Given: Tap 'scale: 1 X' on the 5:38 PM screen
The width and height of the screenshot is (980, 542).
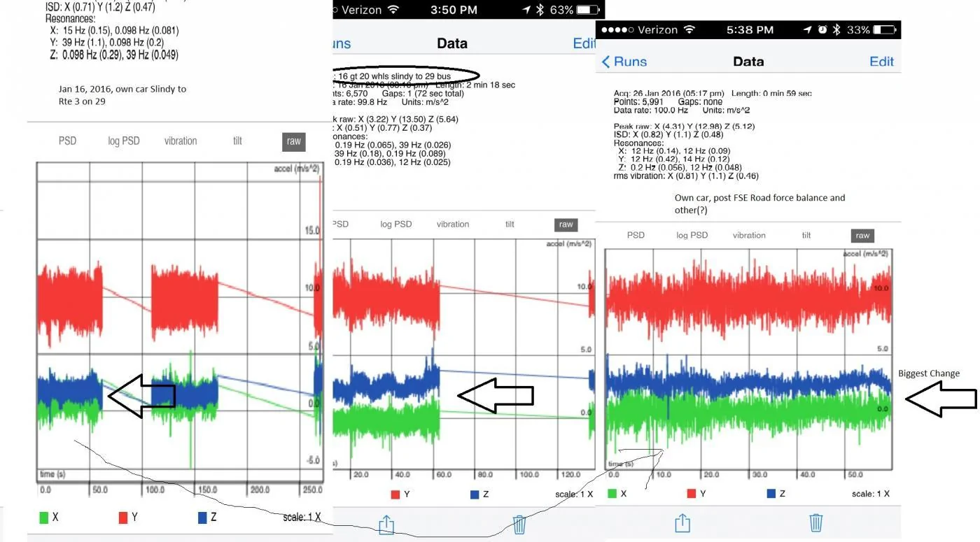Looking at the screenshot, I should point(871,493).
